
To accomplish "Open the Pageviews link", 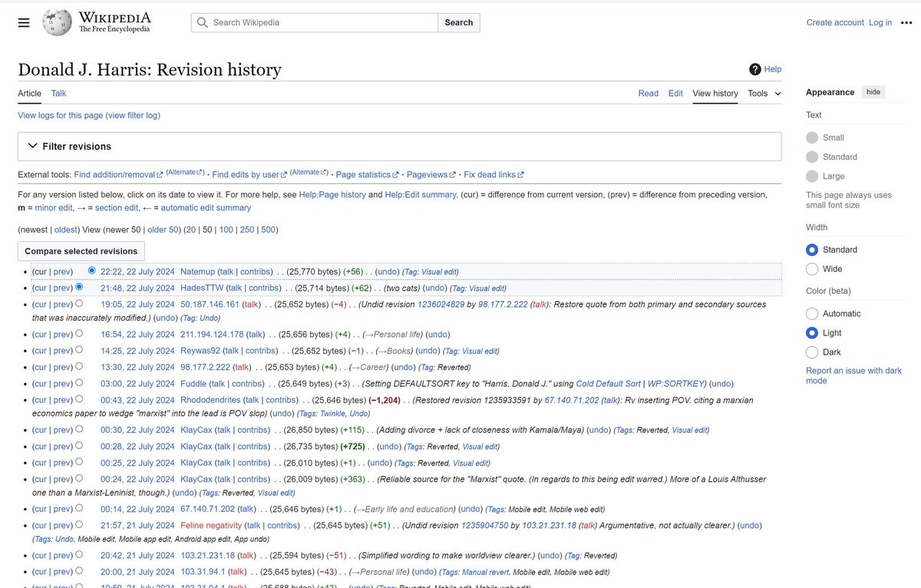I will pos(431,174).
